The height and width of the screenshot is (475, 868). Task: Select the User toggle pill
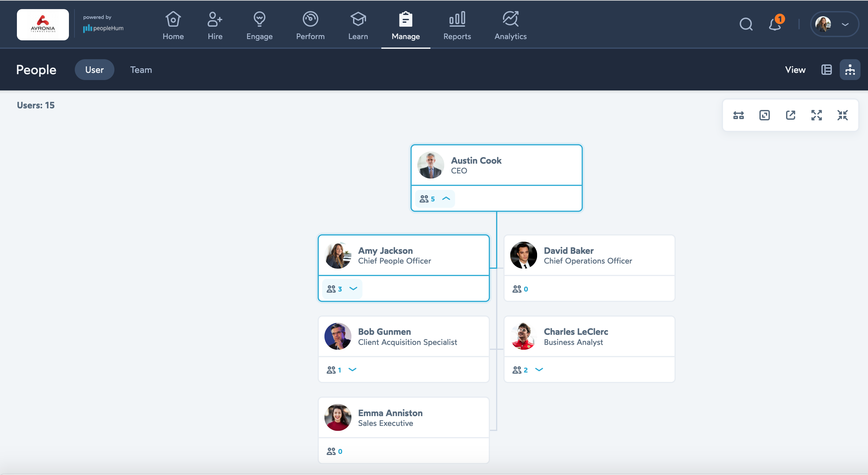click(x=94, y=70)
